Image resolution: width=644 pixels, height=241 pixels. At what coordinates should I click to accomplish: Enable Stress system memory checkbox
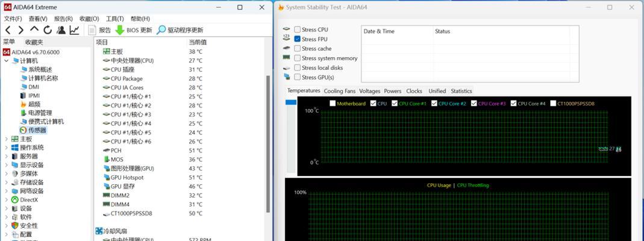(298, 58)
